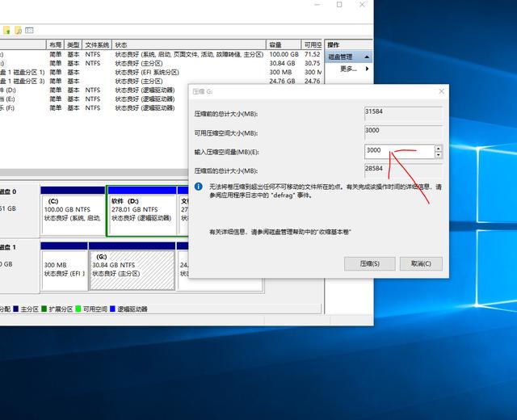Click the info message mentioning defrag 事件
The image size is (517, 420).
click(x=326, y=191)
